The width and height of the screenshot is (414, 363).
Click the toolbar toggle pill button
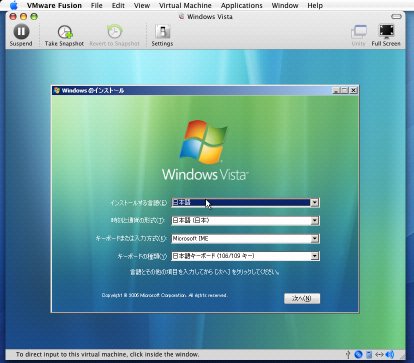[396, 16]
